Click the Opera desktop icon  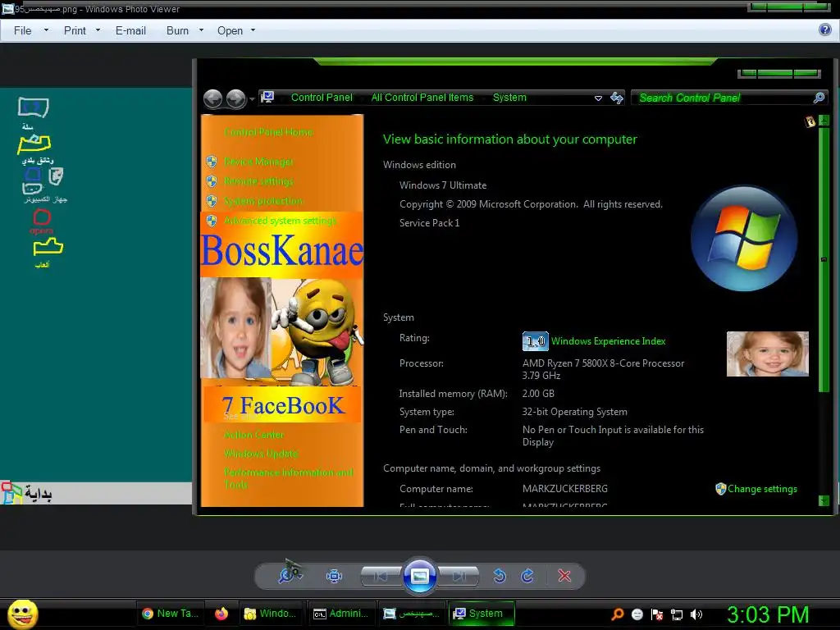pos(42,221)
